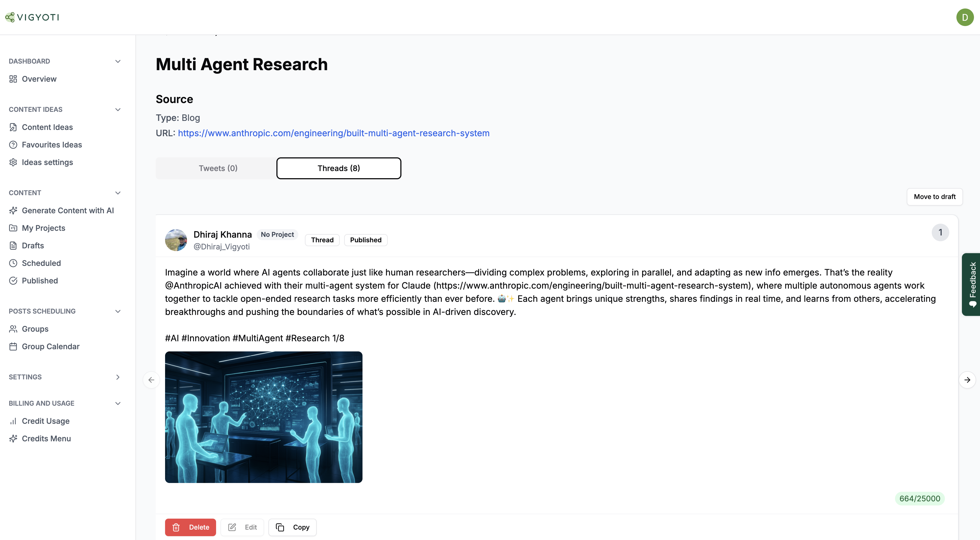
Task: Click the pencil icon on Edit button
Action: [x=232, y=527]
